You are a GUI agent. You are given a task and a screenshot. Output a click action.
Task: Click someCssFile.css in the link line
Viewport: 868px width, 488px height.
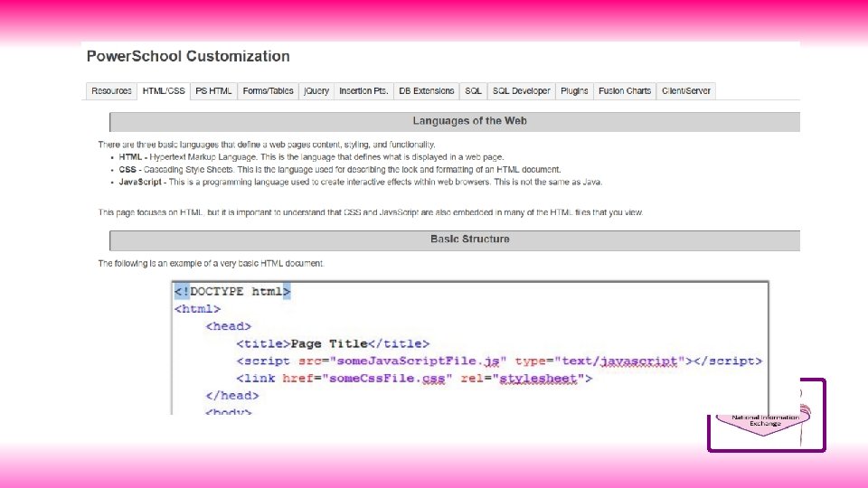pos(388,379)
